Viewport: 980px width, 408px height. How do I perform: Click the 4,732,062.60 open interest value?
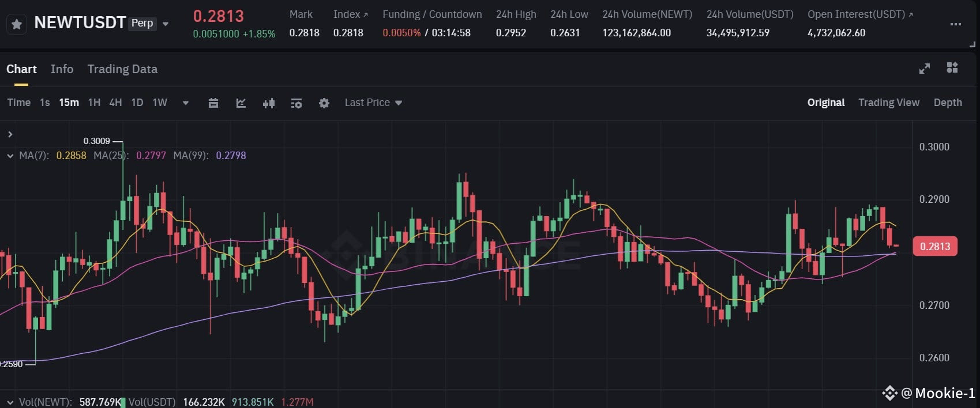coord(836,33)
